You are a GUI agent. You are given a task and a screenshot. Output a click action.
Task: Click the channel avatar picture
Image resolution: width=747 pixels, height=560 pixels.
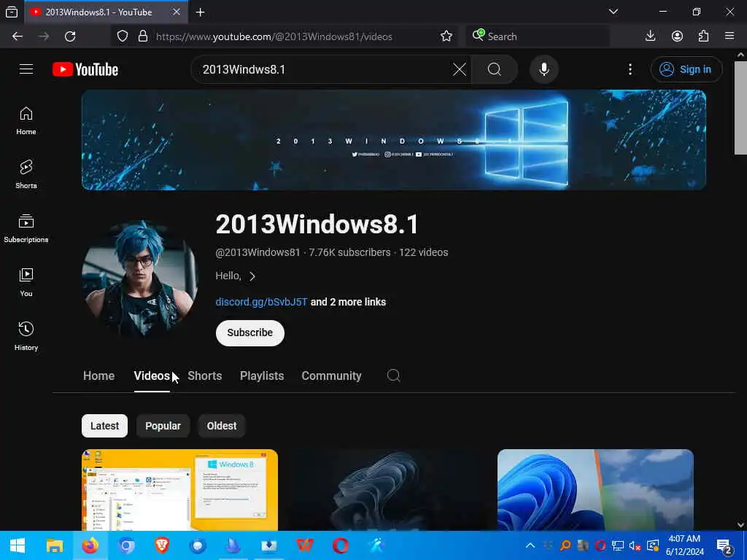pos(140,279)
